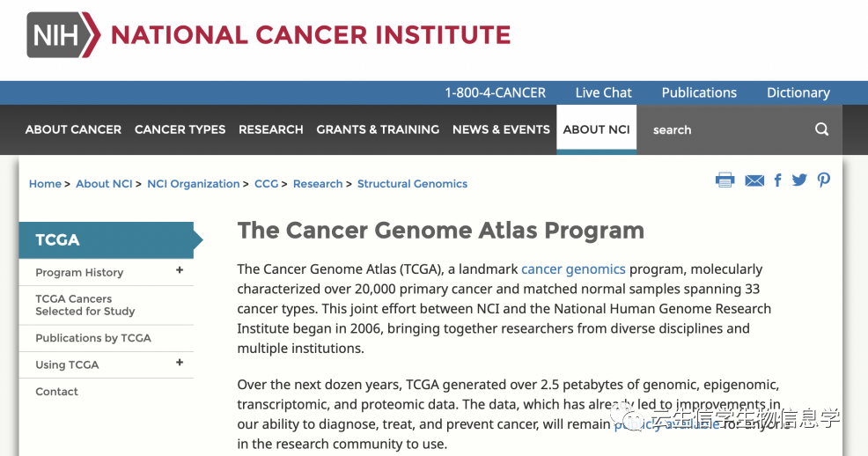868x456 pixels.
Task: Open the Dictionary link
Action: point(798,92)
